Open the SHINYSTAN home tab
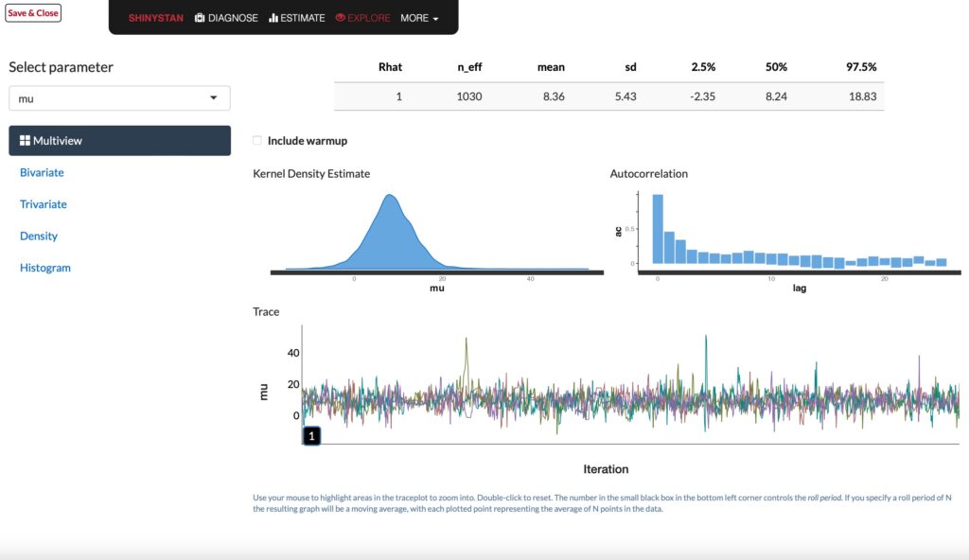 tap(156, 18)
